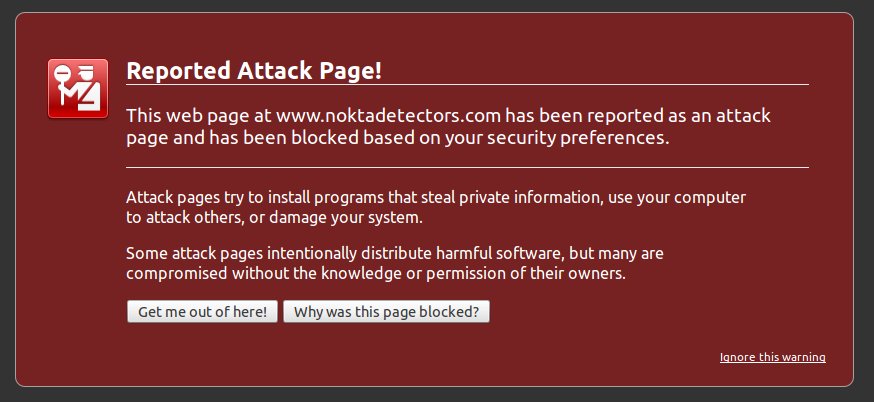Screen dimensions: 874x402
Task: Click the separator line below the heading
Action: click(x=467, y=85)
